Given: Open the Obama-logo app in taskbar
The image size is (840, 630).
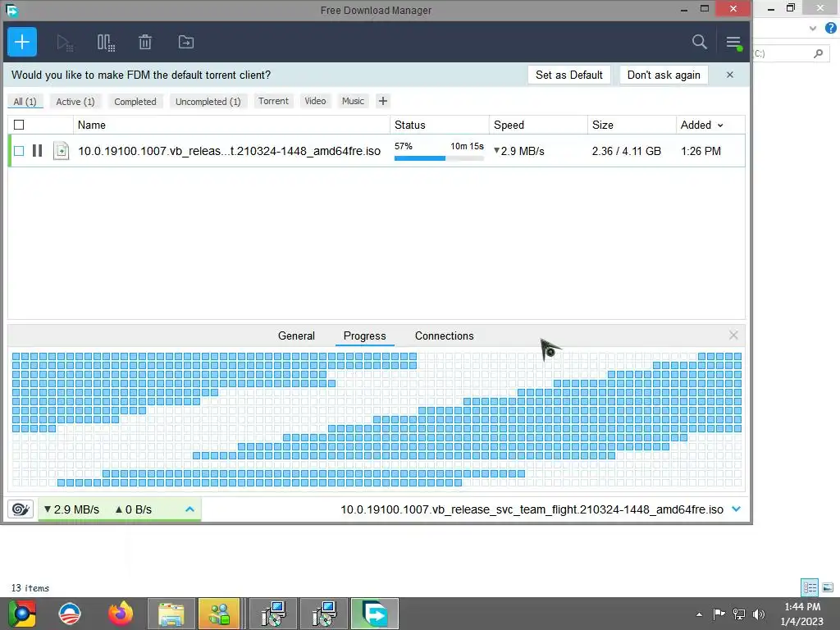Looking at the screenshot, I should click(70, 614).
